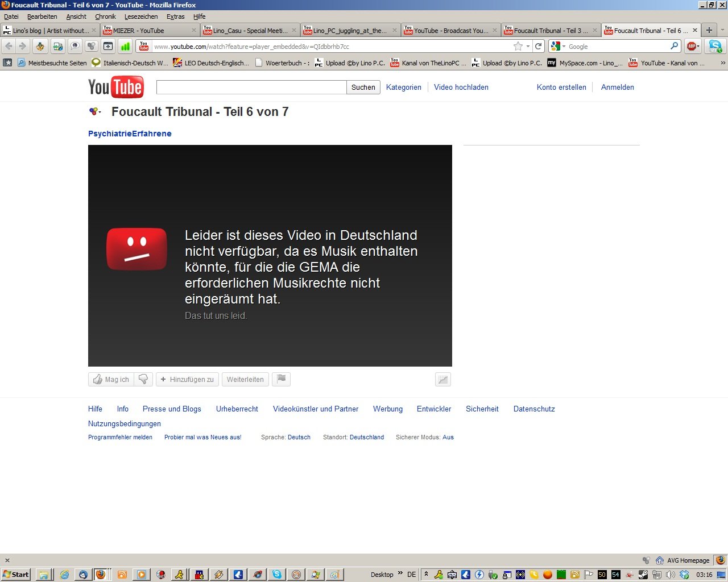728x582 pixels.
Task: Open the Meistbesuchte Seiten bookmark folder
Action: pyautogui.click(x=52, y=63)
